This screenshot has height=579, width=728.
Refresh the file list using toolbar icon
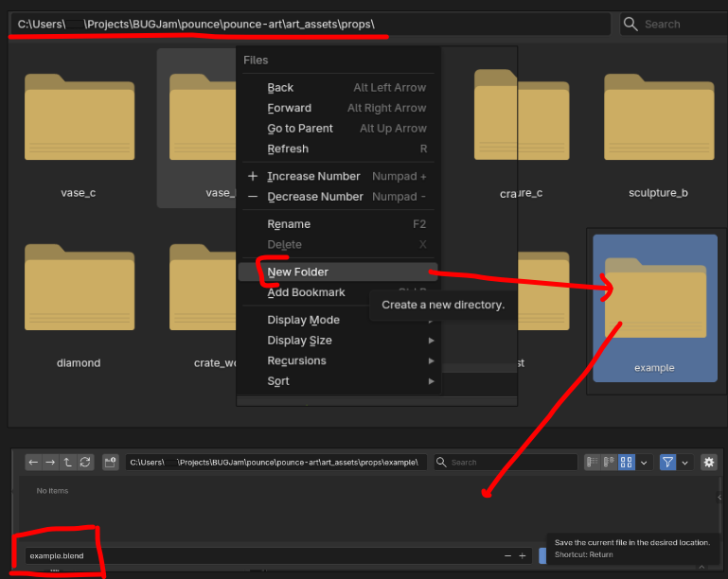pyautogui.click(x=85, y=463)
